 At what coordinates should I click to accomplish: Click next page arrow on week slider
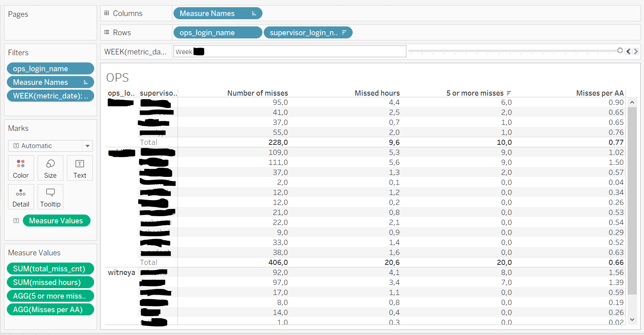tap(636, 51)
